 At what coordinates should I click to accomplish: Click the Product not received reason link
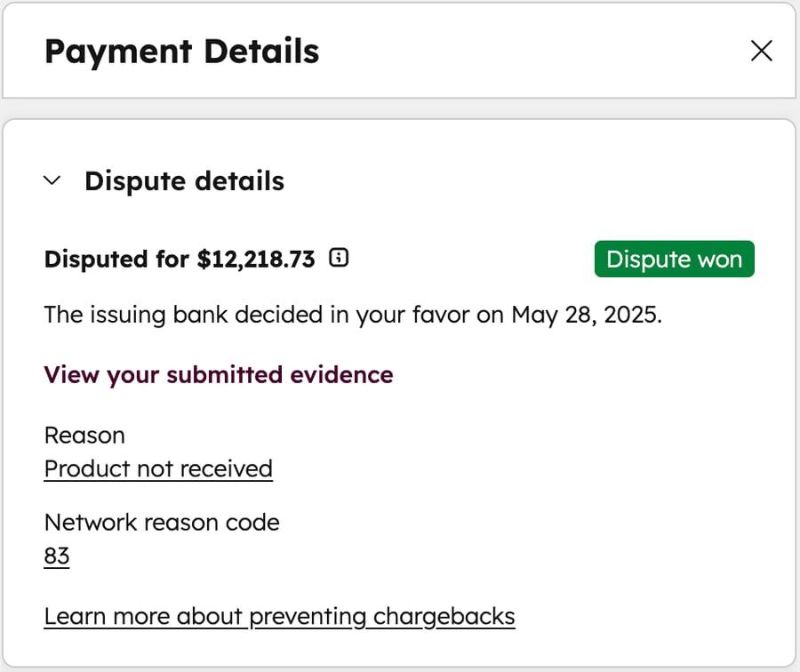coord(157,468)
